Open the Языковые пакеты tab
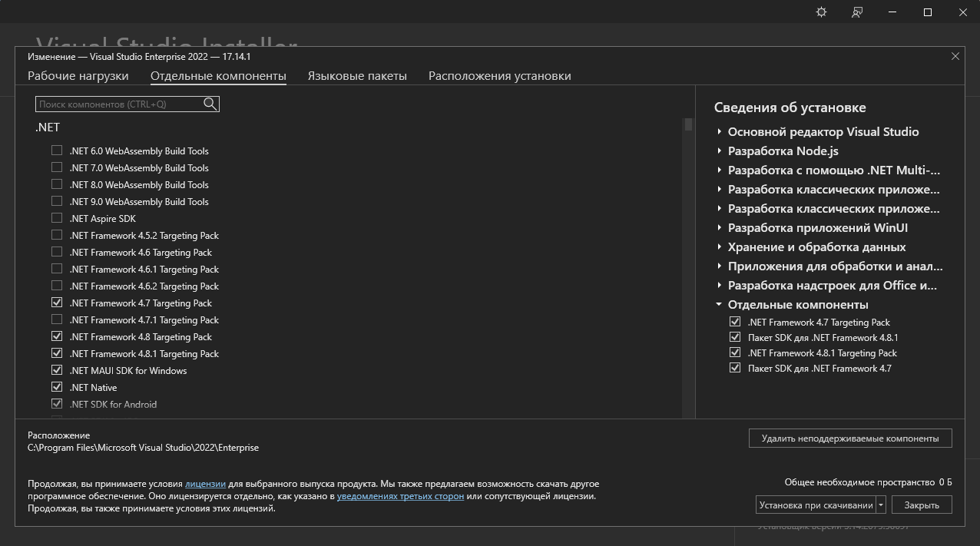This screenshot has height=546, width=980. pos(357,76)
